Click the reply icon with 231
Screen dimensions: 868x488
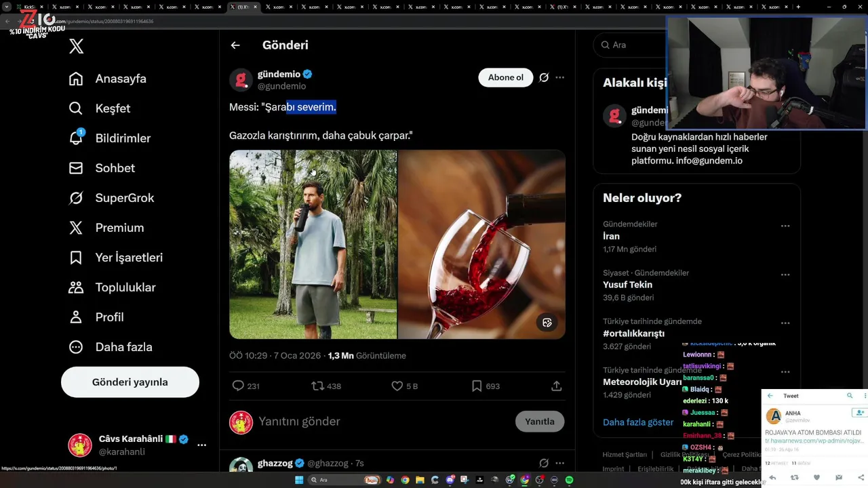click(238, 386)
